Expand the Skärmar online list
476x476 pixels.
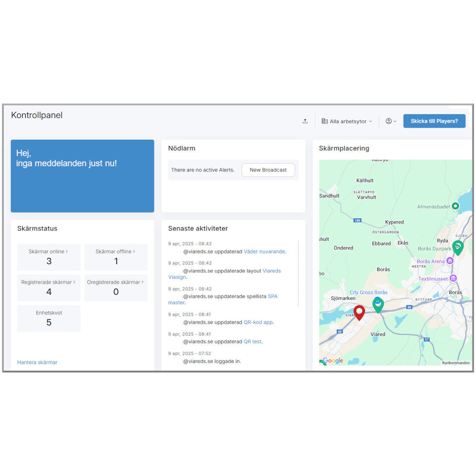48,251
